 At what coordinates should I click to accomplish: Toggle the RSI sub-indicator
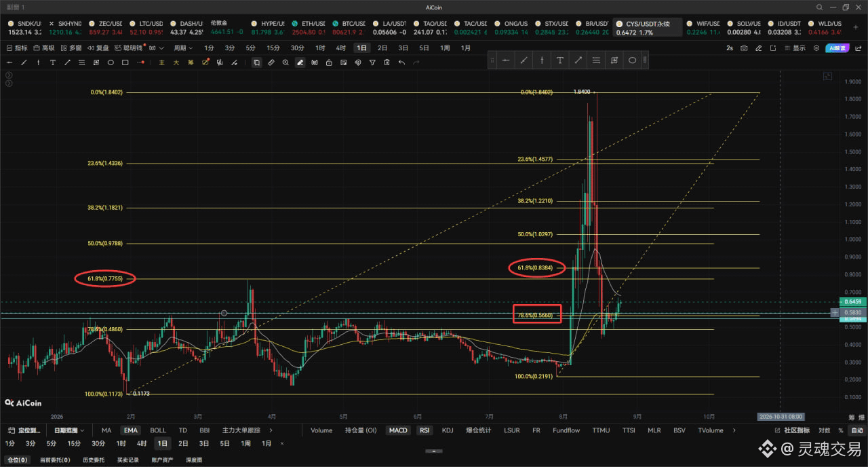(425, 430)
